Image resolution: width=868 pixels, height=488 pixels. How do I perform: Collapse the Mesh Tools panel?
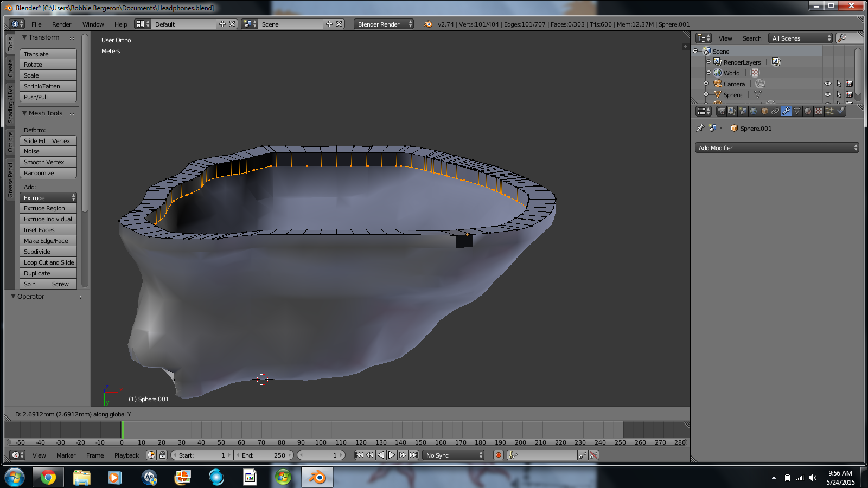tap(24, 113)
